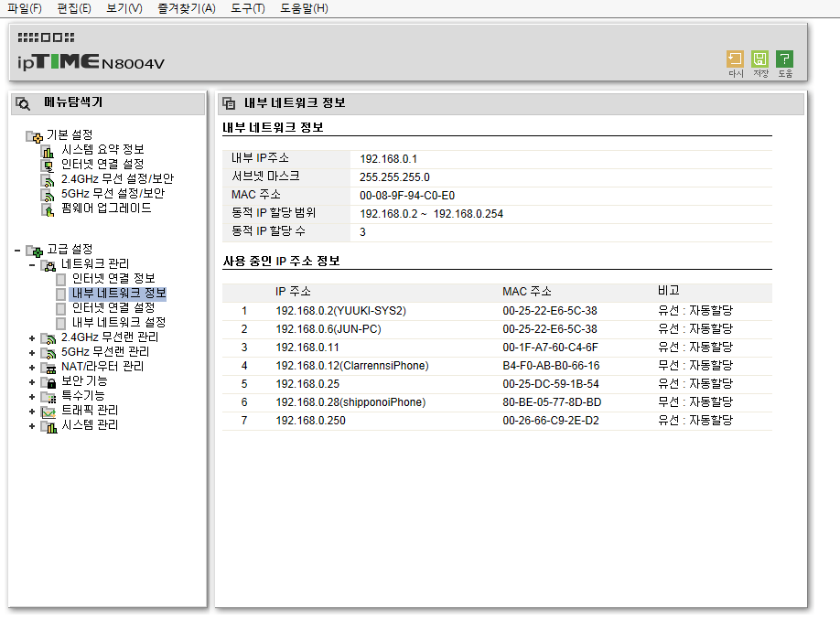The height and width of the screenshot is (642, 840).
Task: Open the 편집(E) menu
Action: [74, 8]
